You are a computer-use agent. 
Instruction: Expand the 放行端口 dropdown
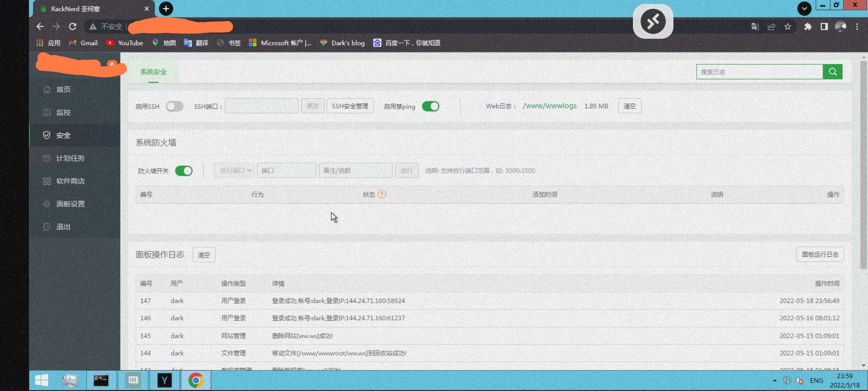pyautogui.click(x=234, y=171)
